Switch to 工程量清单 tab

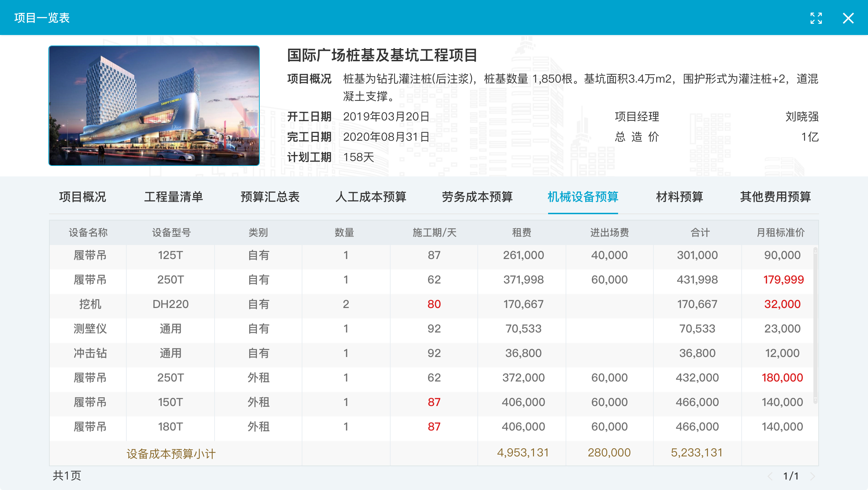(174, 197)
